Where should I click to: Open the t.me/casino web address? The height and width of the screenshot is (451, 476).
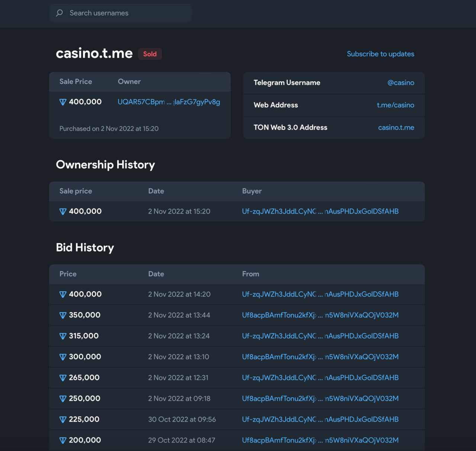(x=395, y=105)
